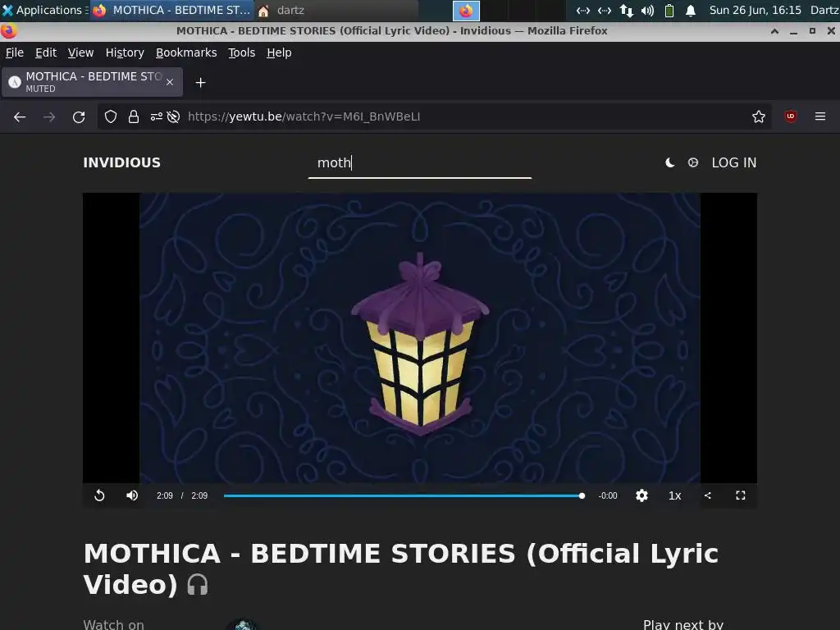Open a new tab with the plus button

tap(200, 83)
